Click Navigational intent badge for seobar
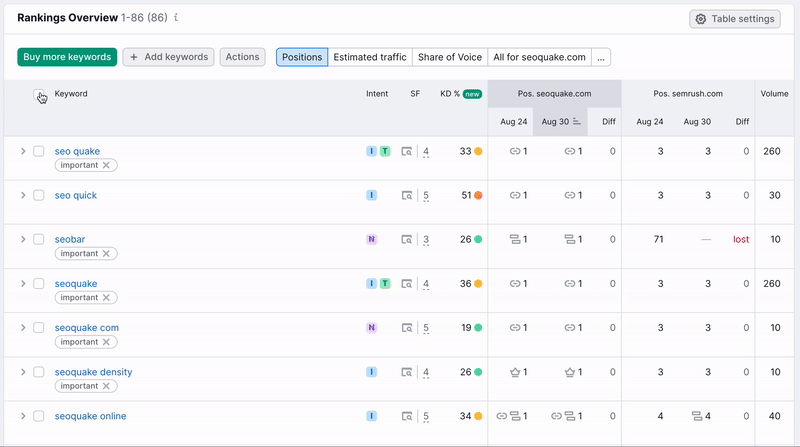Image resolution: width=800 pixels, height=447 pixels. click(371, 239)
